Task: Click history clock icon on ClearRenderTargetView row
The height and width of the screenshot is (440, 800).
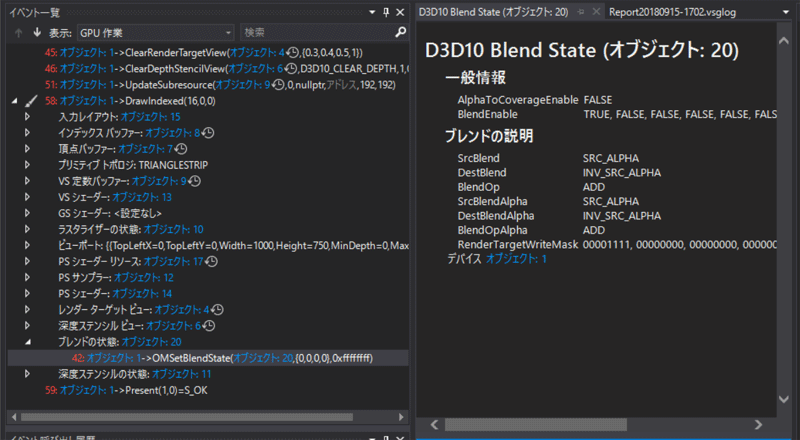Action: coord(292,52)
